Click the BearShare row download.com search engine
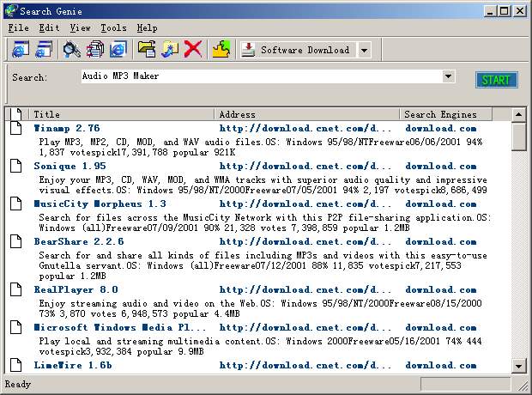The image size is (532, 395). [x=441, y=241]
